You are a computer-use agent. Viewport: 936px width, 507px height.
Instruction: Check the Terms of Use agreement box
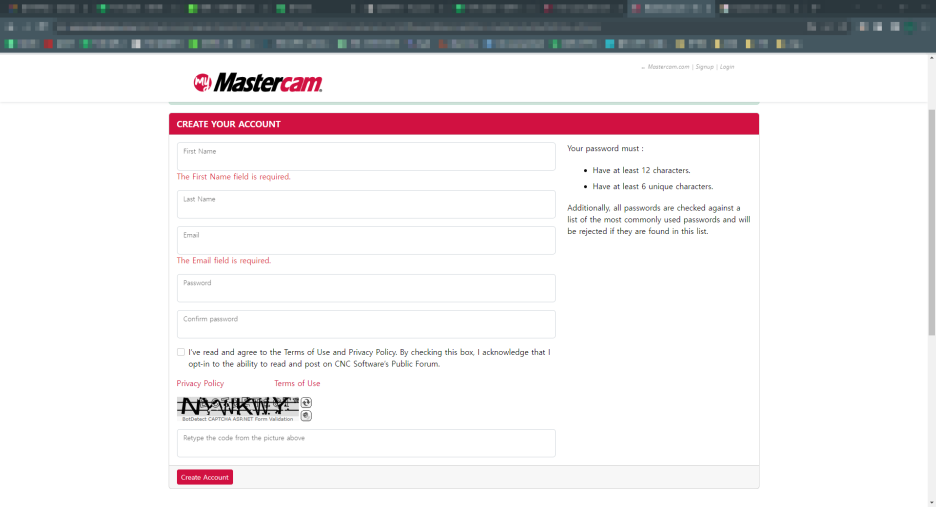point(181,352)
